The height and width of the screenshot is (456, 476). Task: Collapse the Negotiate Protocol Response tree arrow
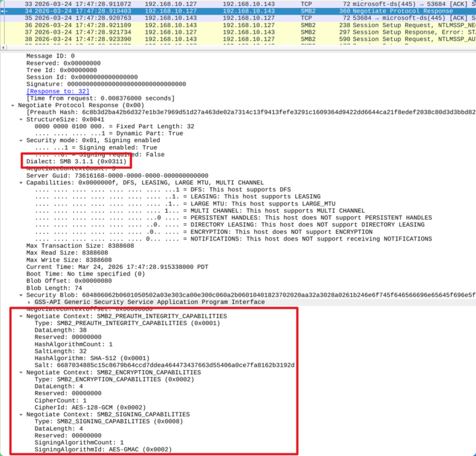coord(13,106)
